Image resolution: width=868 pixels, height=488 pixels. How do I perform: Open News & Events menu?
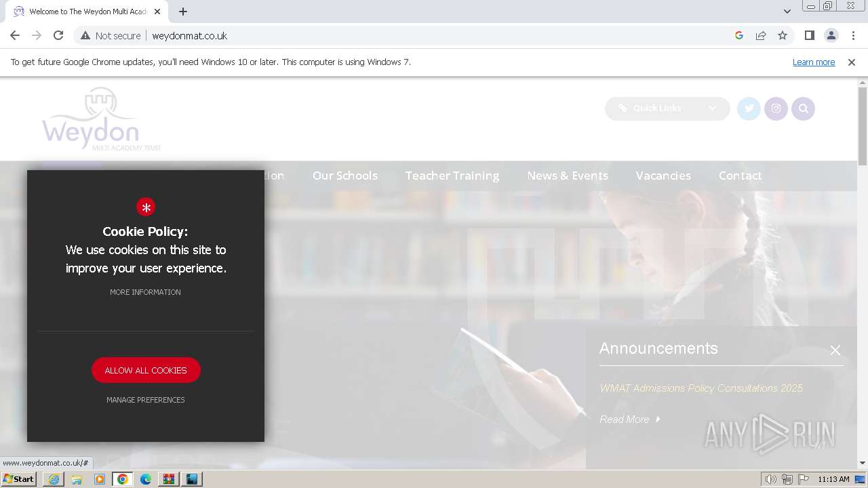[x=568, y=176]
